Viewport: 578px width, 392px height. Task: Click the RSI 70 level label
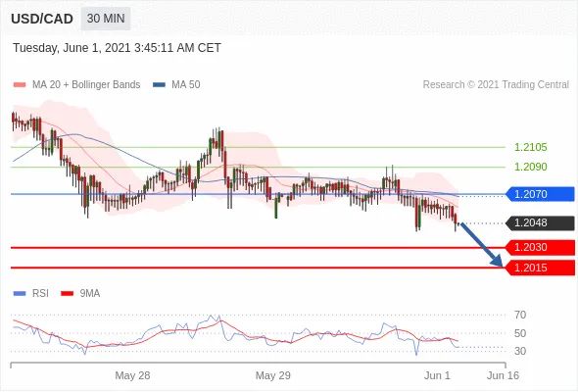[x=520, y=315]
